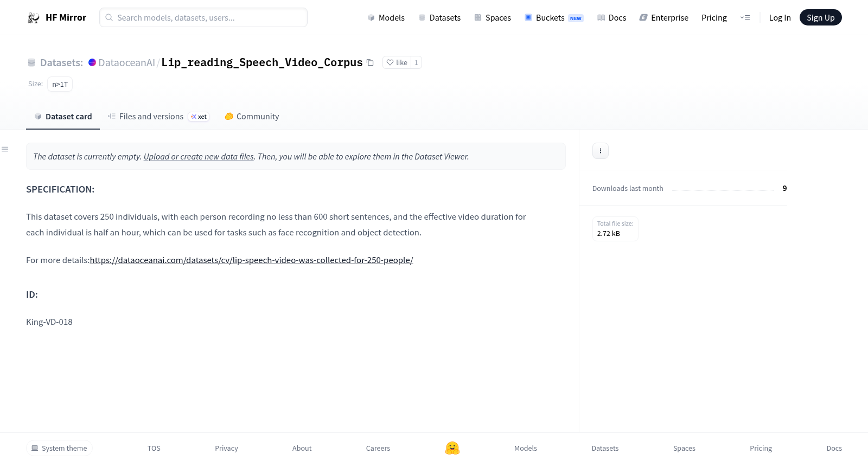Open Buckets in the top navigation
Viewport: 868px width, 467px height.
[554, 17]
